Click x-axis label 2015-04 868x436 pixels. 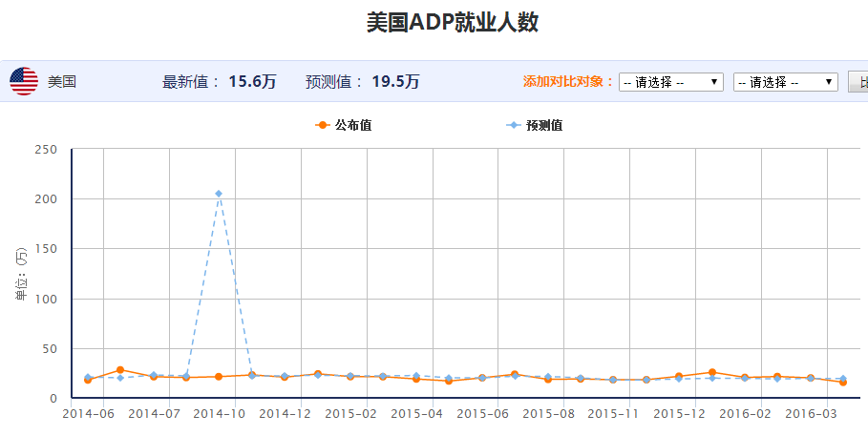click(x=415, y=414)
